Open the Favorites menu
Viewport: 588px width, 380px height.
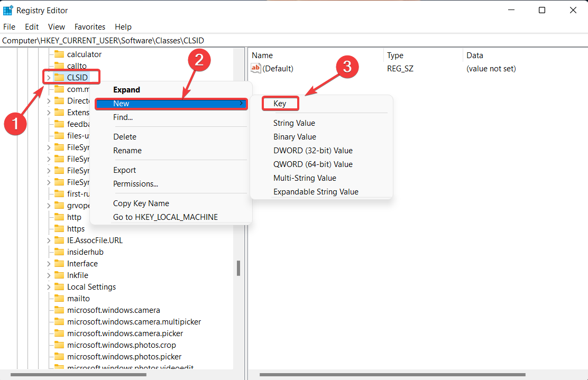89,27
